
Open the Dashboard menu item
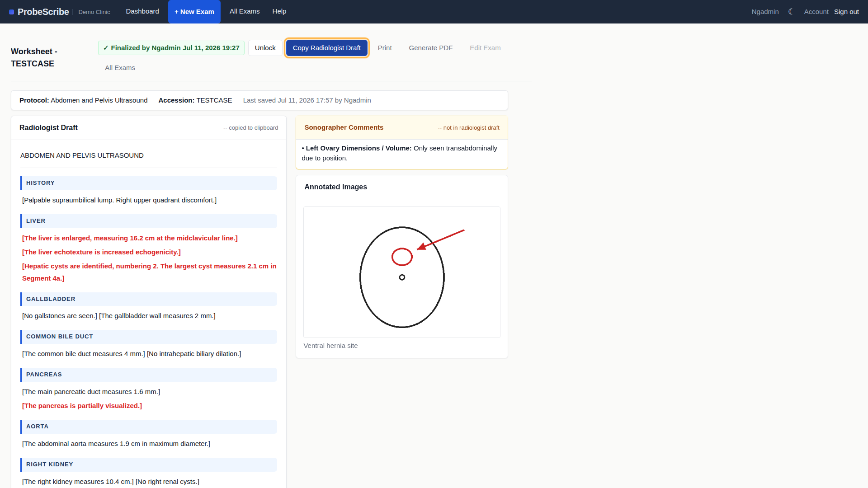click(x=142, y=11)
